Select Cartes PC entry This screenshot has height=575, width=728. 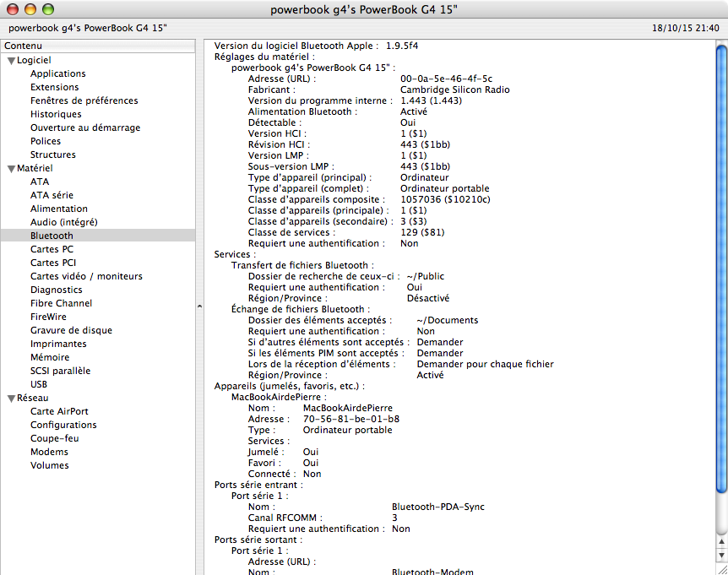coord(52,249)
